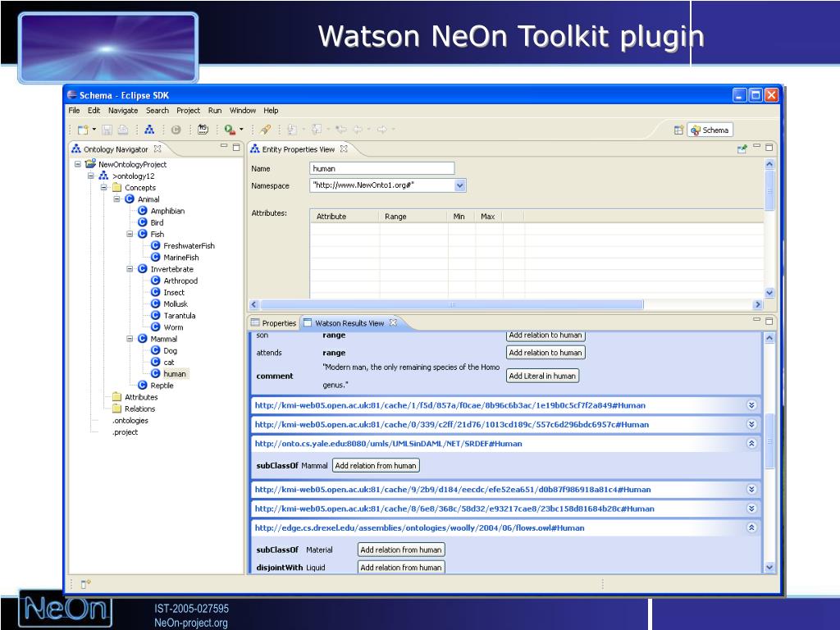Click scroll-down arrow in Watson Results View

(769, 568)
